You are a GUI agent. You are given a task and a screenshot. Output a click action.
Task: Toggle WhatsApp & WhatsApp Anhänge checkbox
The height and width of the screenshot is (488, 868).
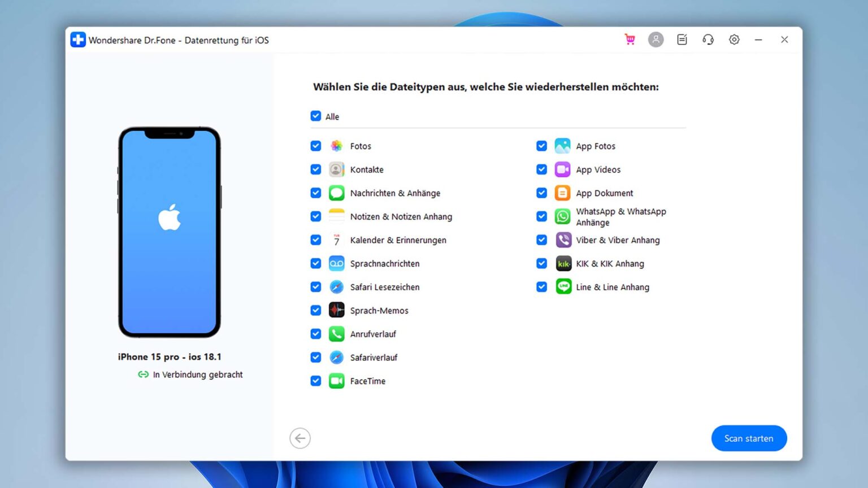click(542, 216)
